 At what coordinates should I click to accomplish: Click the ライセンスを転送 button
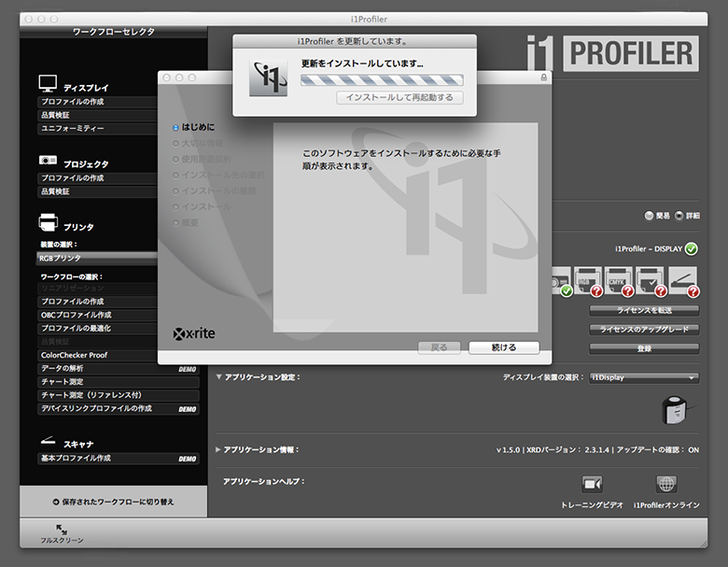[644, 310]
